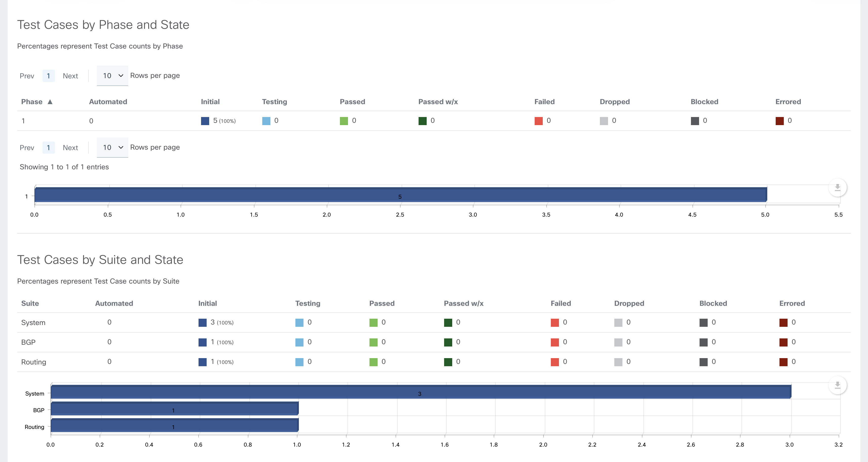Viewport: 868px width, 462px height.
Task: Open the bottom Rows per page dropdown
Action: (x=113, y=148)
